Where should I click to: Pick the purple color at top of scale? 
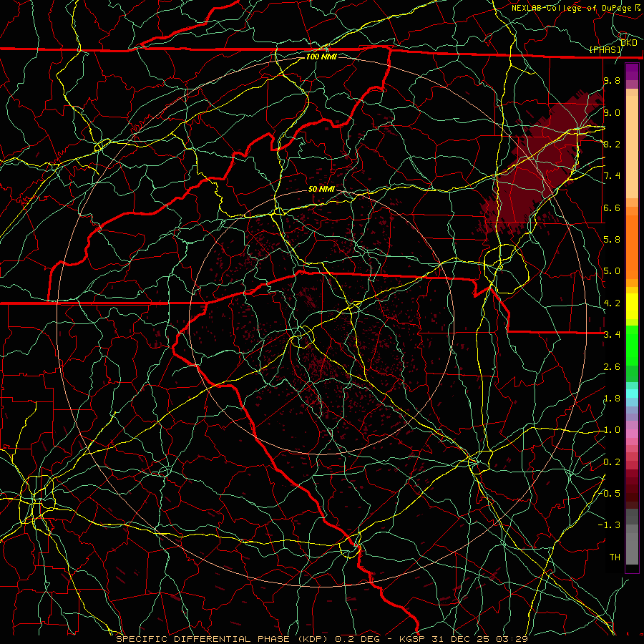click(632, 72)
